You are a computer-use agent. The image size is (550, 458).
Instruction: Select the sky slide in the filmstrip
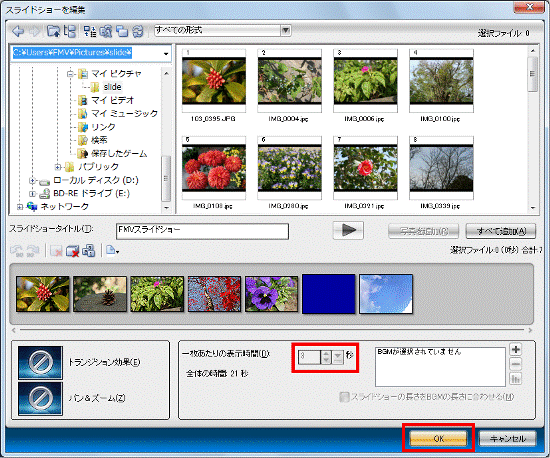(386, 294)
